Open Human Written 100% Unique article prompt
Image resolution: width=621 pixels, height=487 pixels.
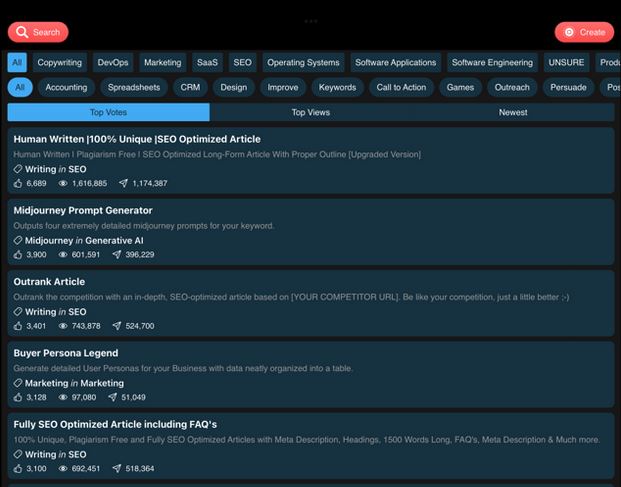(x=137, y=139)
